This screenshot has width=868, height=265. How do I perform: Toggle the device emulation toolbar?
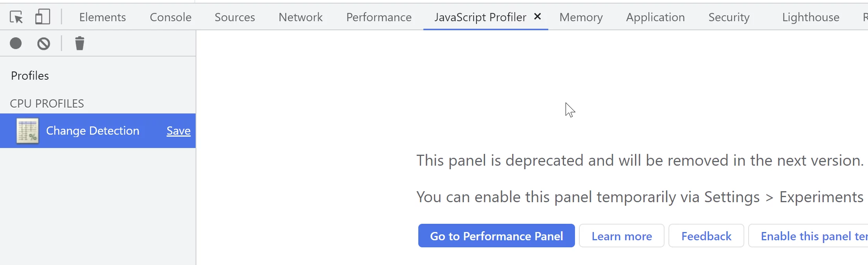[x=42, y=16]
